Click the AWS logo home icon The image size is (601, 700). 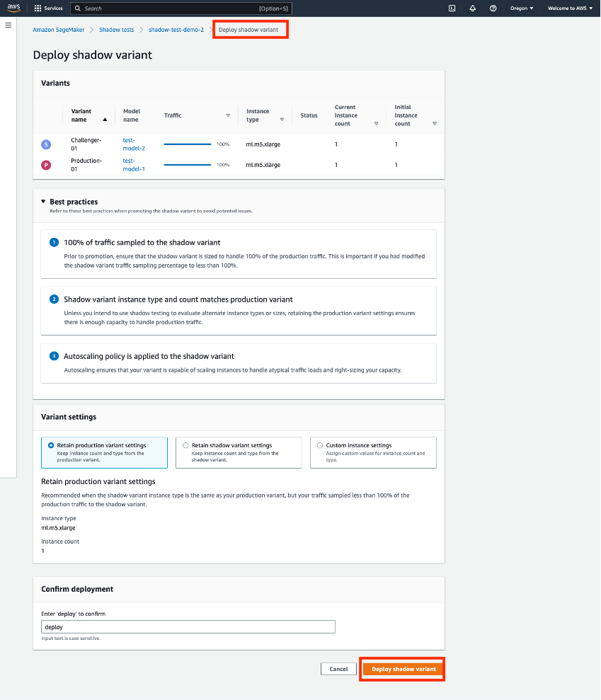13,8
